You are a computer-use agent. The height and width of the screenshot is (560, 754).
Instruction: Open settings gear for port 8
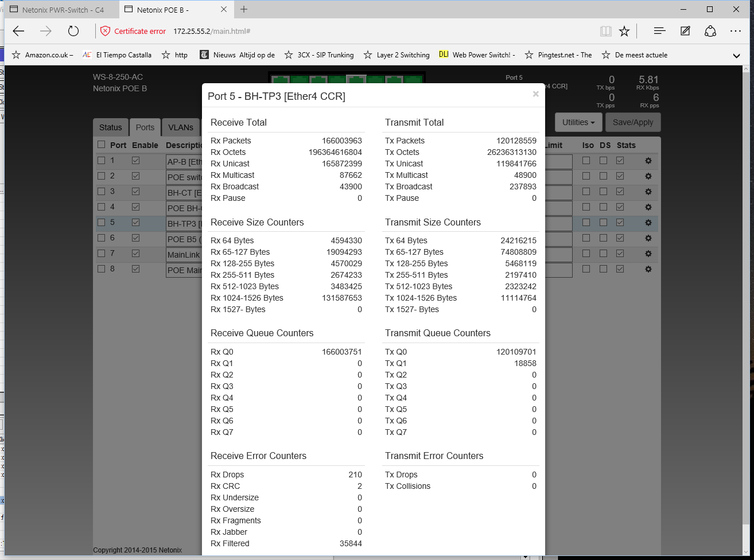pyautogui.click(x=648, y=269)
